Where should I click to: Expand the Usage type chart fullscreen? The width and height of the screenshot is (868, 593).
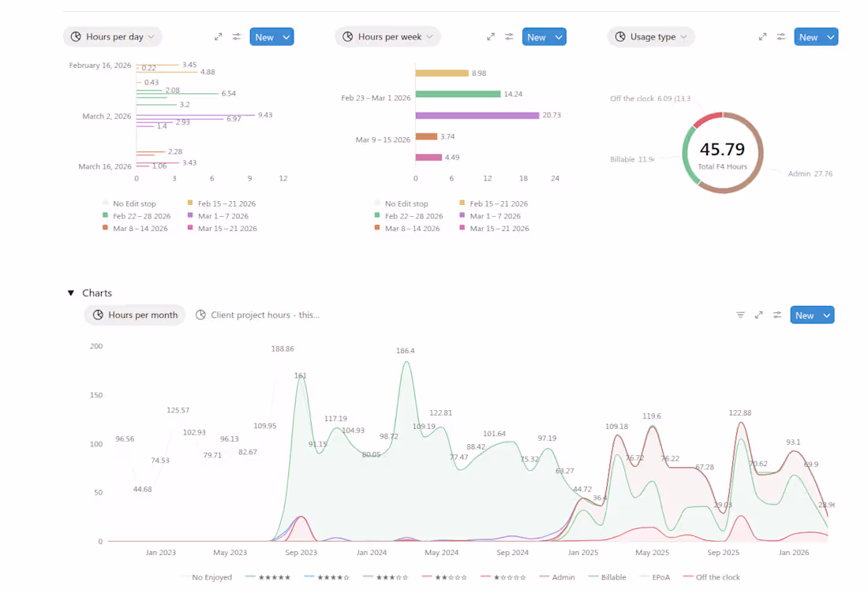[762, 37]
